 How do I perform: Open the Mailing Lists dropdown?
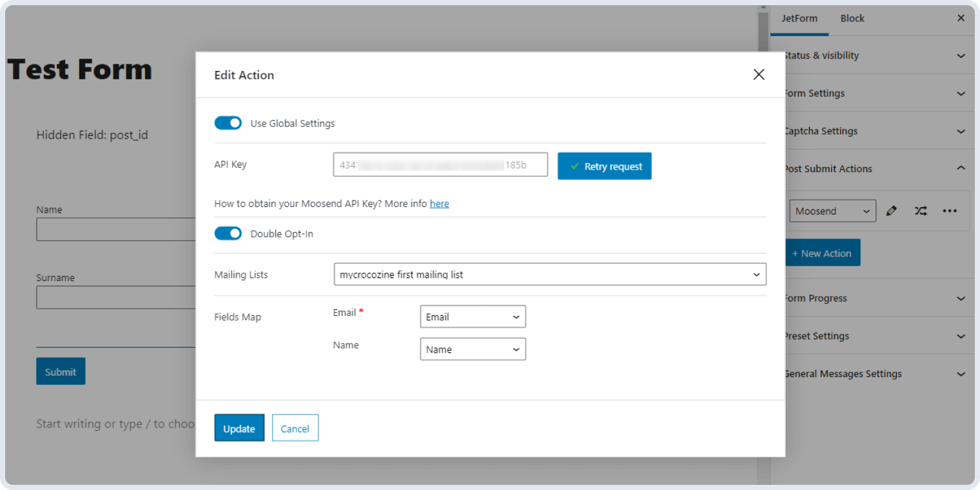(549, 274)
